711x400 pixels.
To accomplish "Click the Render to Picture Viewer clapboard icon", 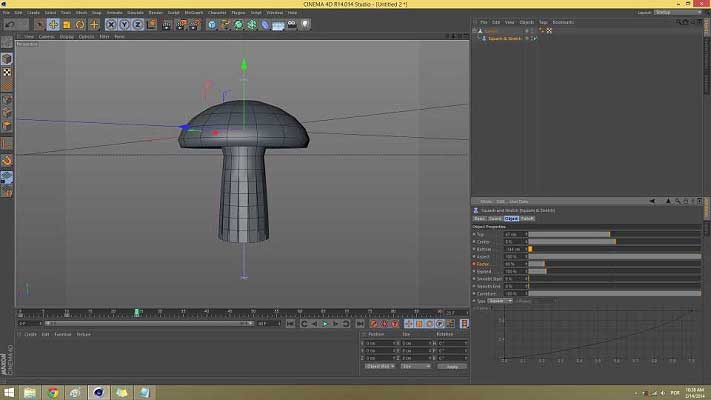I will 181,24.
